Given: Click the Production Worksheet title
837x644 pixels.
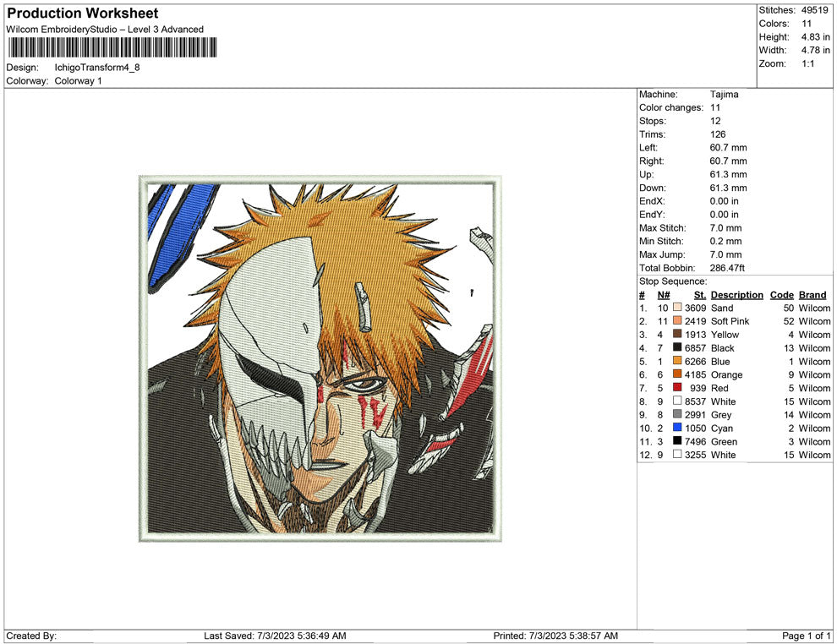Looking at the screenshot, I should tap(83, 14).
